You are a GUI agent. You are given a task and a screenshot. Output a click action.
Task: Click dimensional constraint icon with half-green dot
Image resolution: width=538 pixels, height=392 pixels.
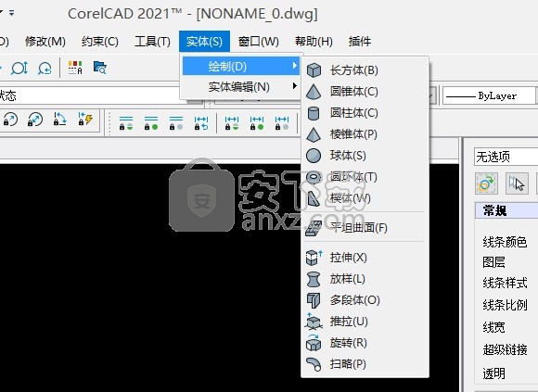click(x=232, y=123)
